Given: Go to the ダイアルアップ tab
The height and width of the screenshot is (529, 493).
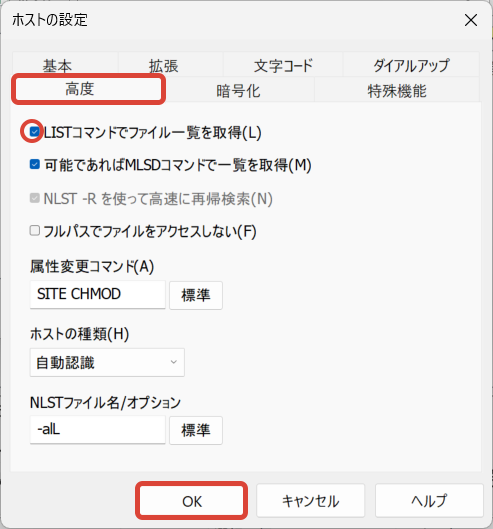Looking at the screenshot, I should click(411, 64).
